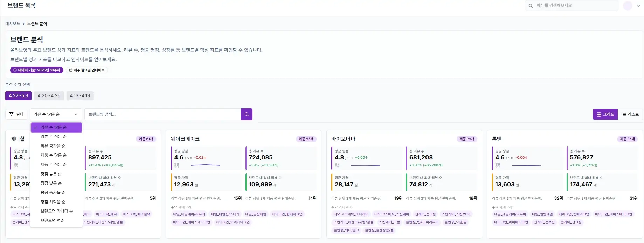644x243 pixels.
Task: Click the 매주 월요일 업데이트 badge
Action: [87, 70]
